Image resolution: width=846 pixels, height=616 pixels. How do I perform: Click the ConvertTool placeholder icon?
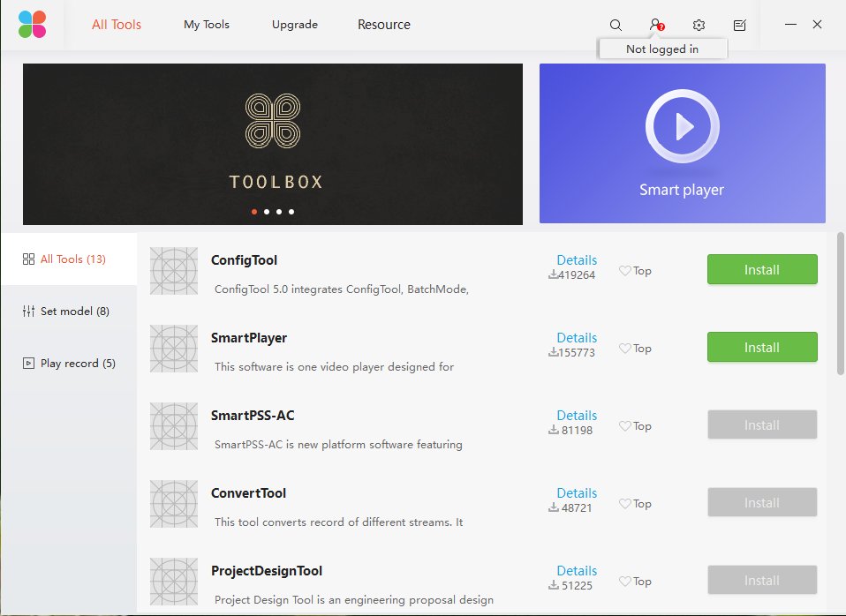[174, 504]
